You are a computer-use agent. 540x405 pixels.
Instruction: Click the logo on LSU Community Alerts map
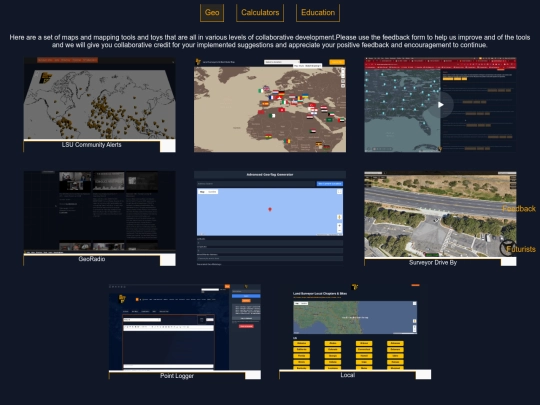(45, 77)
